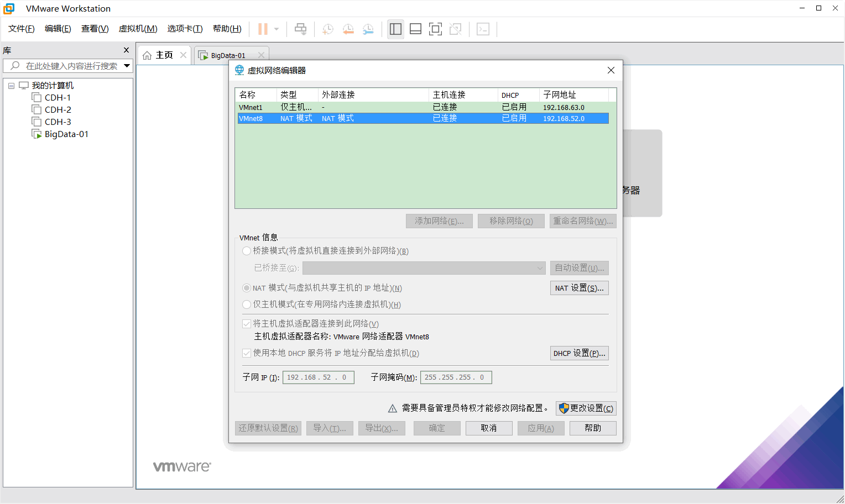Enable NAT mode with shared host IP

(x=247, y=287)
